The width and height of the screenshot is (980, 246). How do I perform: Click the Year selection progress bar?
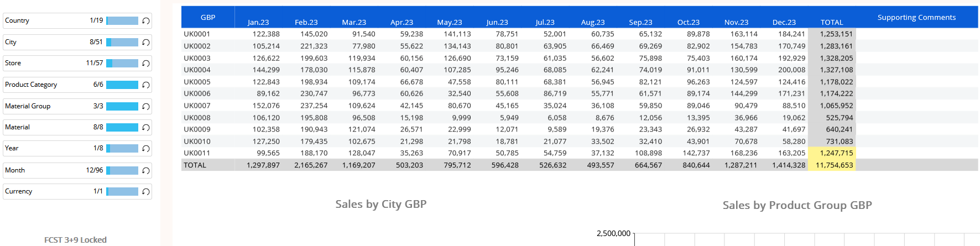[122, 148]
